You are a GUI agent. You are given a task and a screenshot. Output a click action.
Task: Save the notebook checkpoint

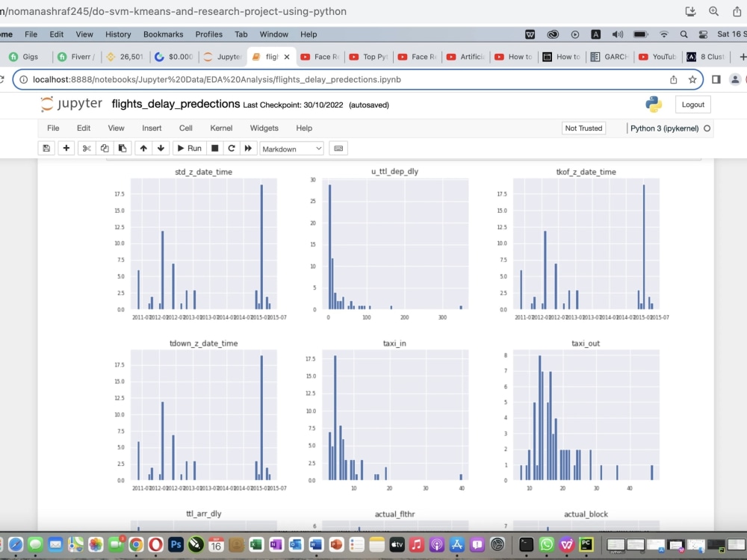click(46, 148)
